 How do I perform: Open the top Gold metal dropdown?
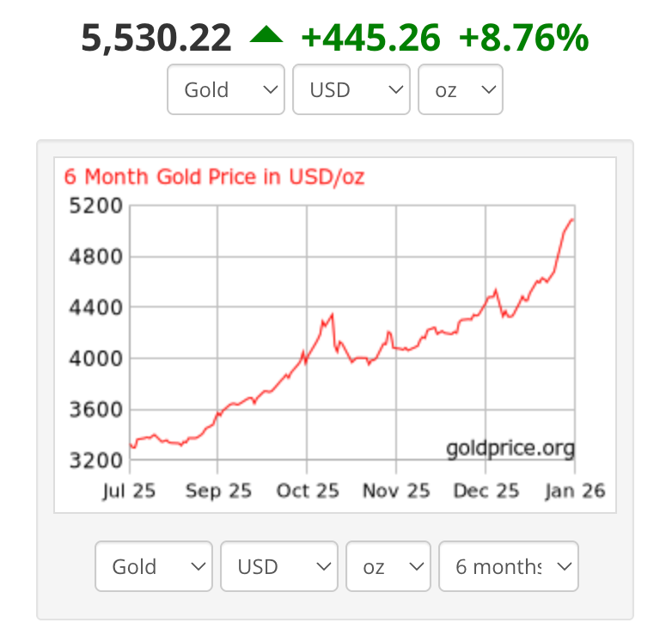[225, 89]
